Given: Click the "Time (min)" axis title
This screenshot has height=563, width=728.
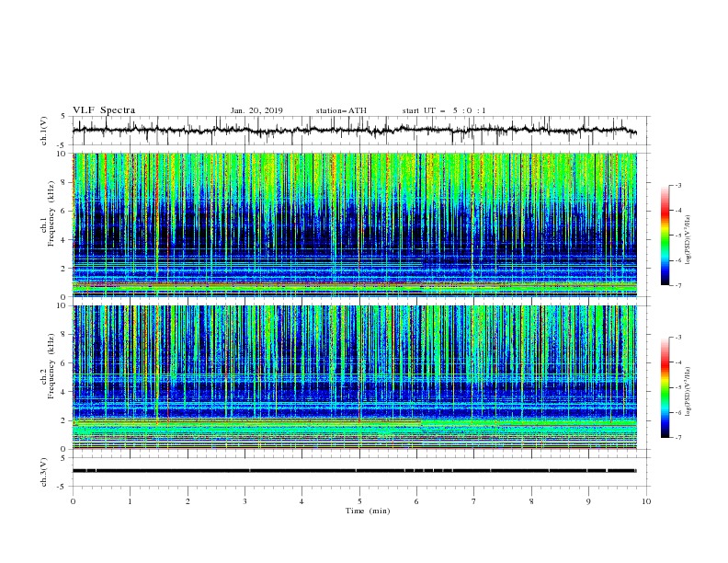Looking at the screenshot, I should tap(368, 511).
